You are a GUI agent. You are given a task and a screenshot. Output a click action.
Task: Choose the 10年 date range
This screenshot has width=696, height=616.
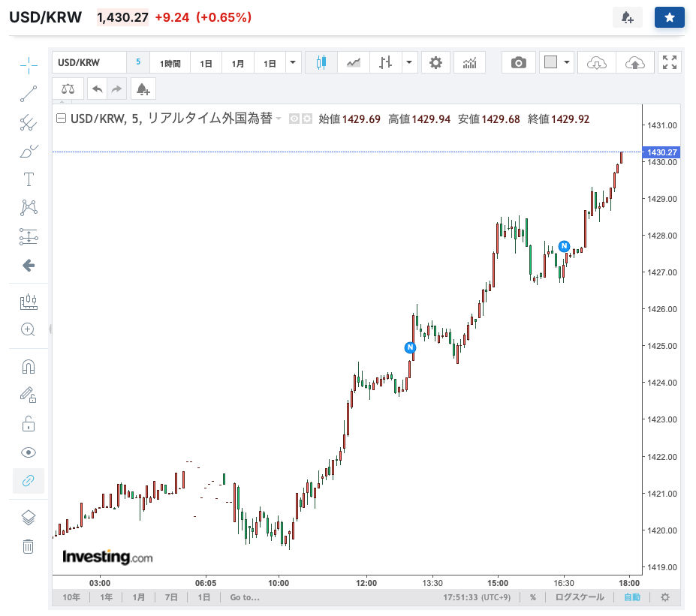[71, 598]
